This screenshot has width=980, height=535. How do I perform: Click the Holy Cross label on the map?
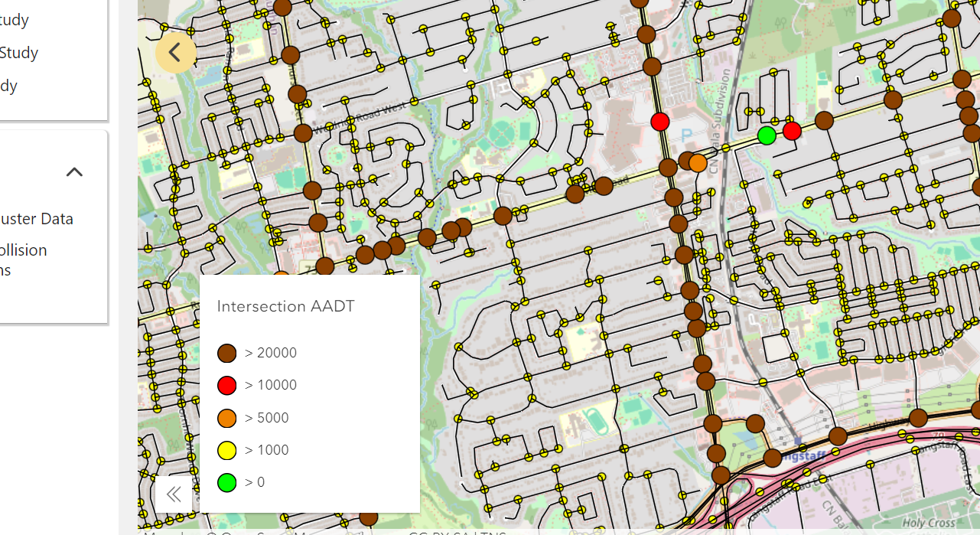[x=929, y=523]
